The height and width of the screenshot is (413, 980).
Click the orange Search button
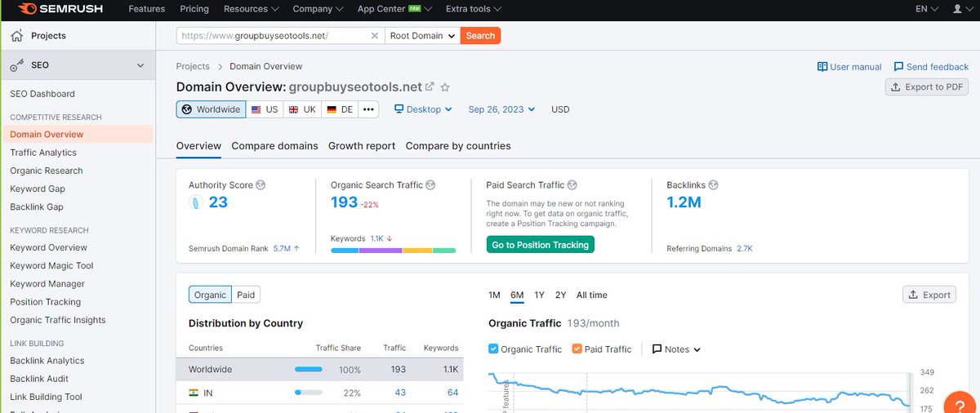(480, 36)
